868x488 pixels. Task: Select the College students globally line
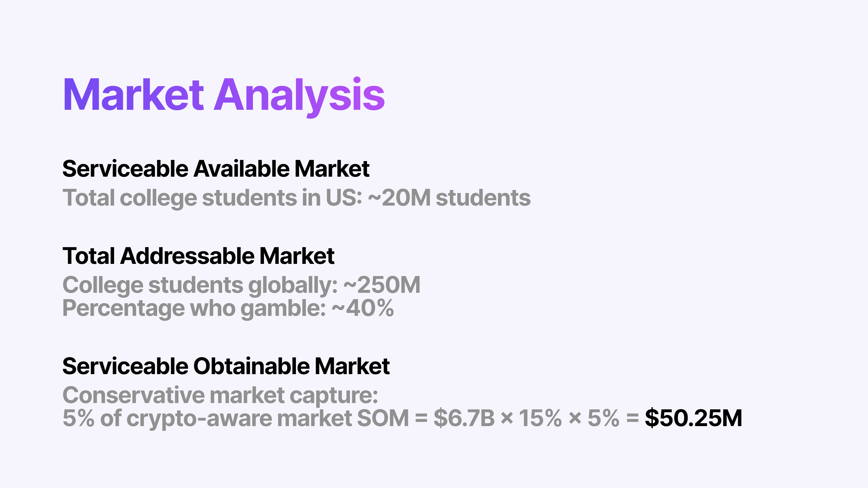pyautogui.click(x=241, y=286)
